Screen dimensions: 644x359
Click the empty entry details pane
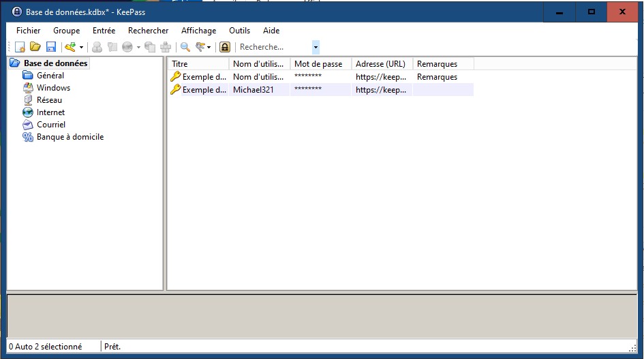point(322,316)
